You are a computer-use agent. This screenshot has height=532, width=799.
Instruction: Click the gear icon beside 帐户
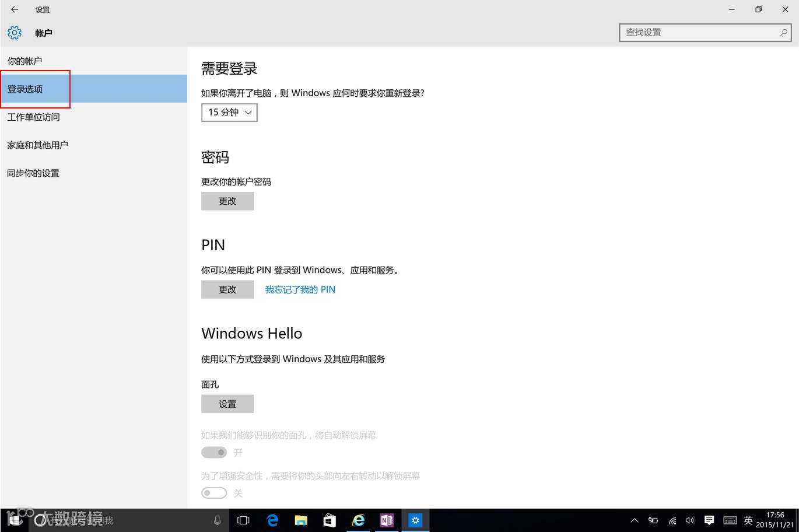(x=15, y=33)
